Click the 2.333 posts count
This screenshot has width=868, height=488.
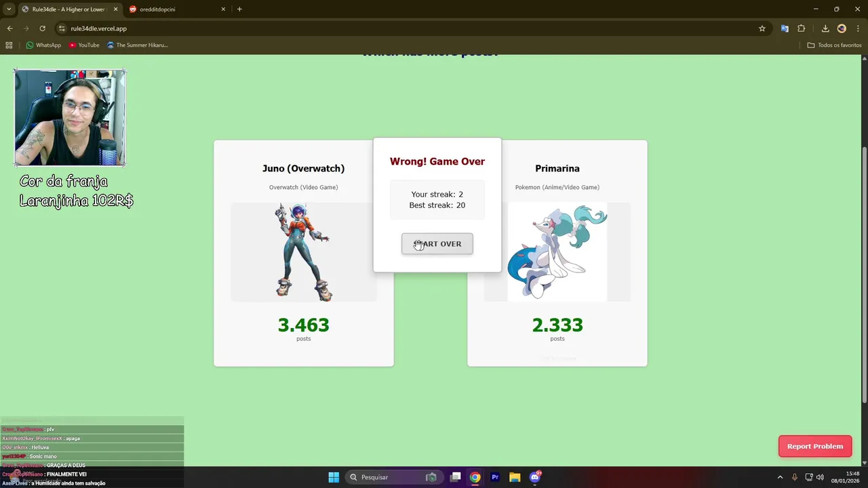tap(557, 325)
